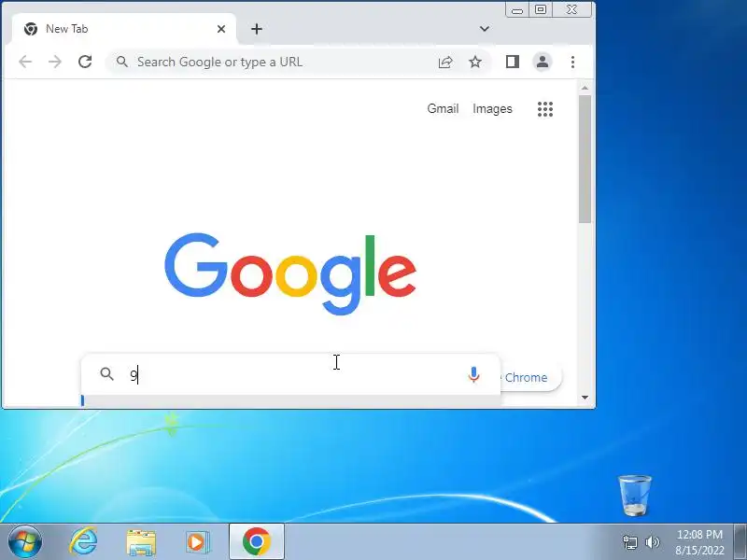Image resolution: width=747 pixels, height=560 pixels.
Task: Toggle the Chrome side panel
Action: tap(512, 62)
